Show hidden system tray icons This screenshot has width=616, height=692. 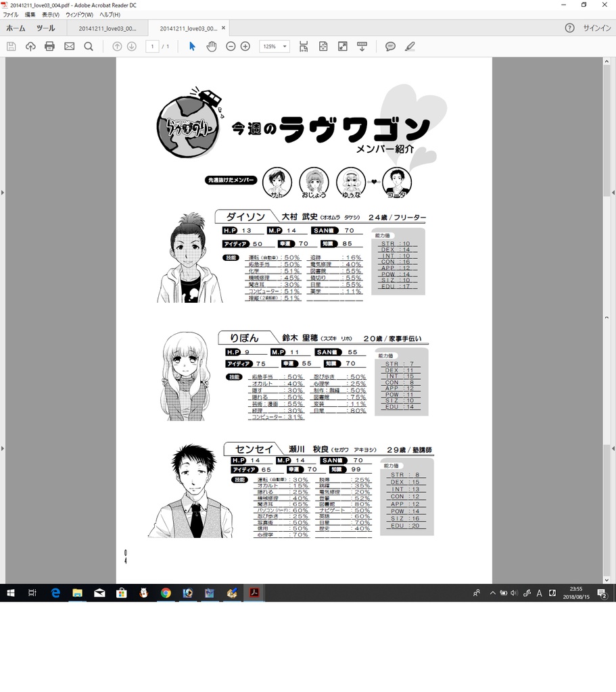pyautogui.click(x=492, y=593)
